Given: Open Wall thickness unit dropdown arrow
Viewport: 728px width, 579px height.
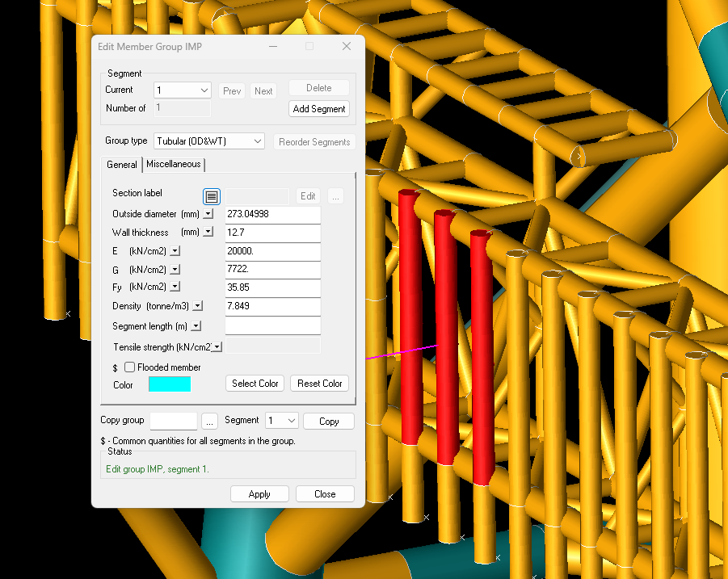Looking at the screenshot, I should (208, 232).
